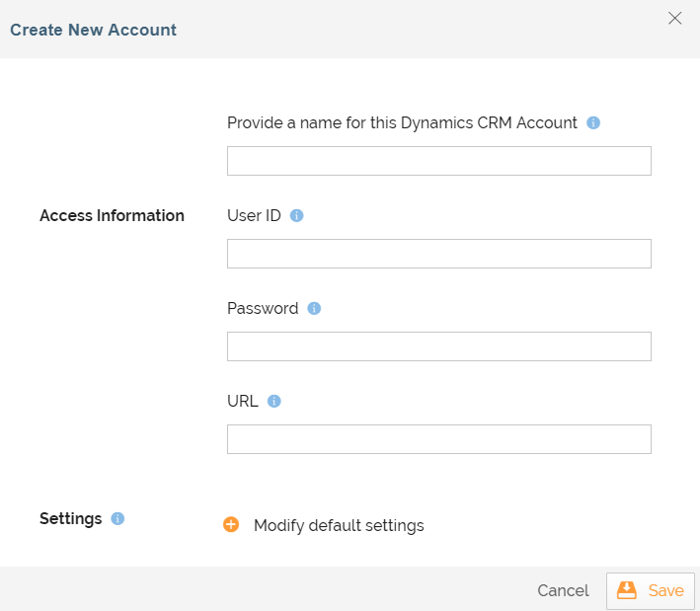The width and height of the screenshot is (700, 611).
Task: Click the URL input box
Action: tap(438, 439)
